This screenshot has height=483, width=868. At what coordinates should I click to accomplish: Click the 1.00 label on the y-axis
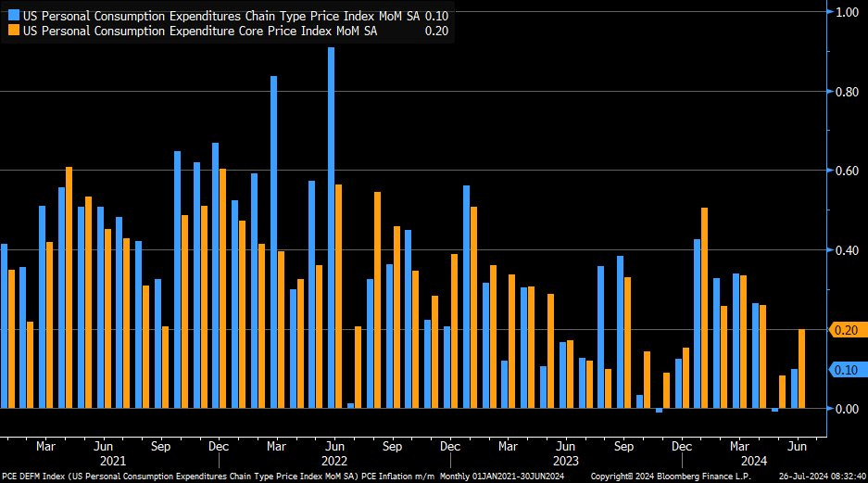848,12
